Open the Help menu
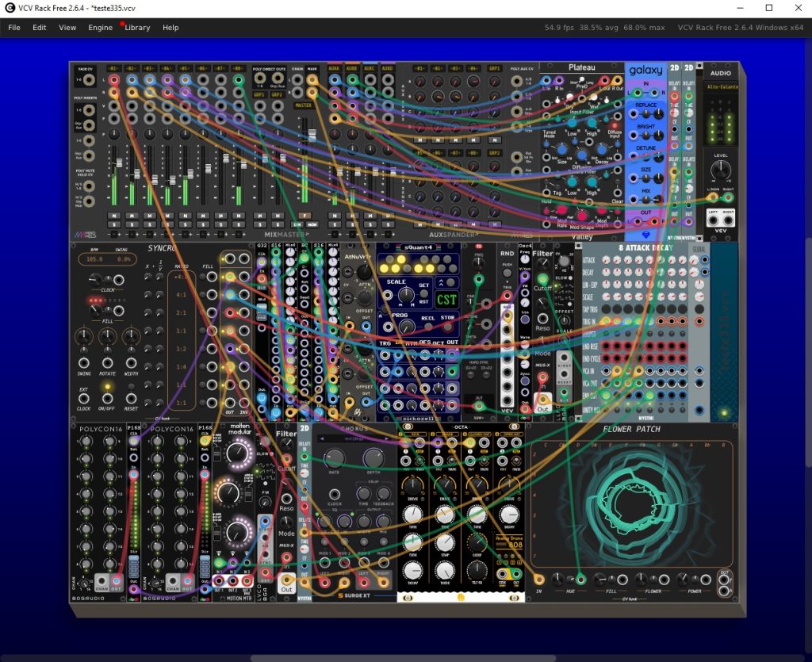 [x=170, y=28]
